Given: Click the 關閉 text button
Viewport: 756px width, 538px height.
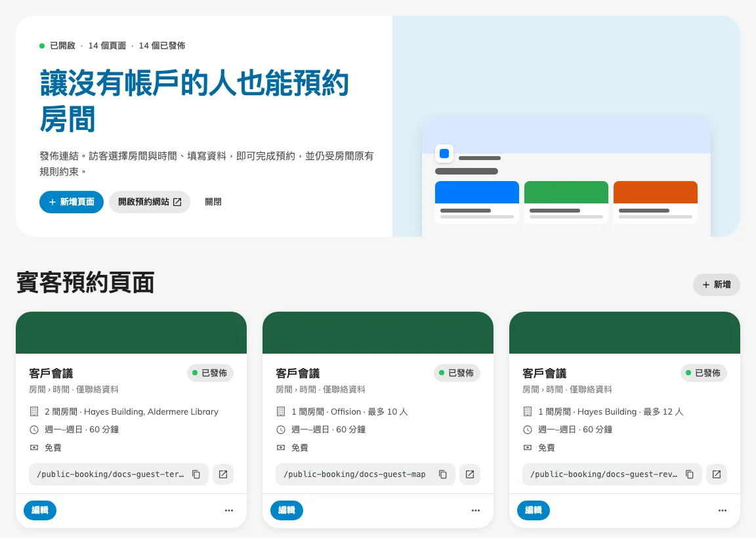Looking at the screenshot, I should click(x=213, y=202).
